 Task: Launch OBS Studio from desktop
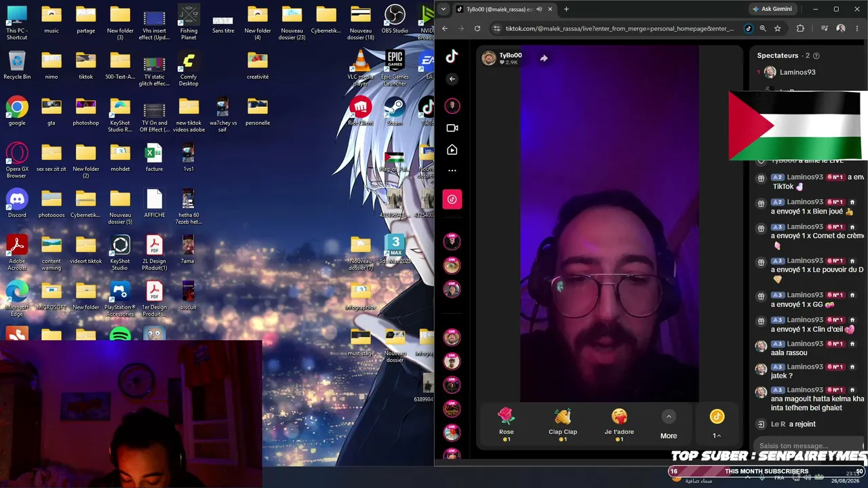click(395, 19)
